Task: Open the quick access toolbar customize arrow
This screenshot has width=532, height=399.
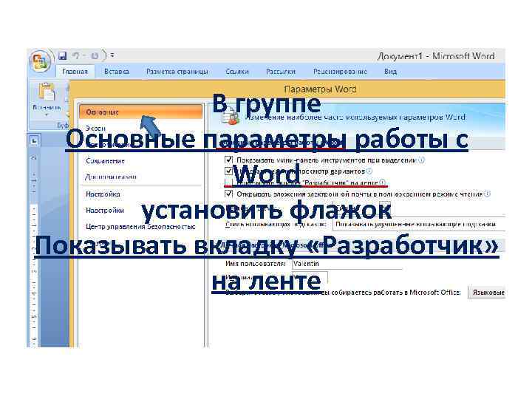Action: [112, 55]
